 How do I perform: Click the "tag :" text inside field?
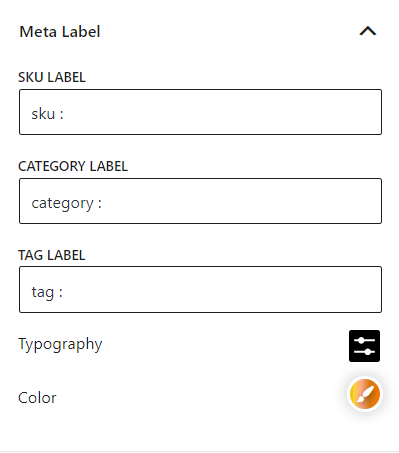(x=47, y=292)
